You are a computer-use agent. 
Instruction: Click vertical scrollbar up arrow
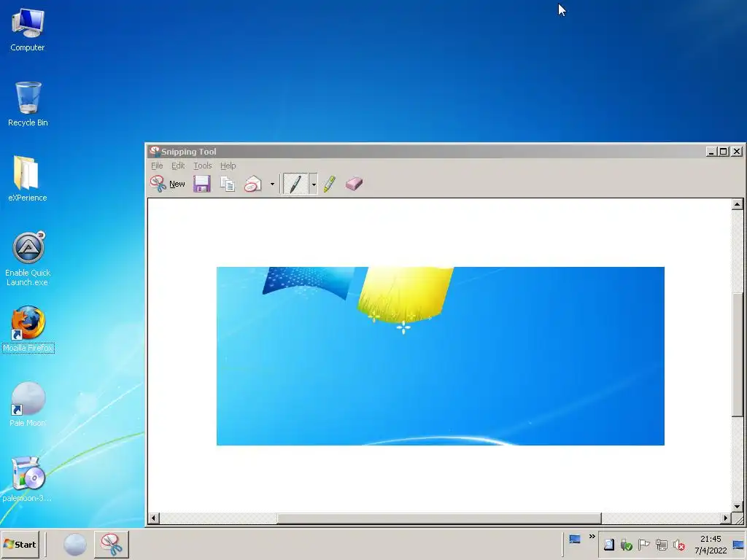pyautogui.click(x=737, y=204)
